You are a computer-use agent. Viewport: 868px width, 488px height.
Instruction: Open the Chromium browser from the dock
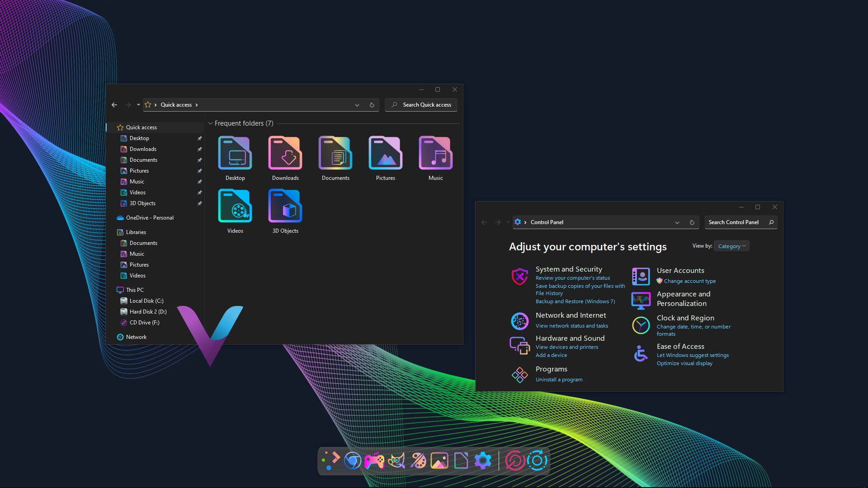[x=353, y=460]
